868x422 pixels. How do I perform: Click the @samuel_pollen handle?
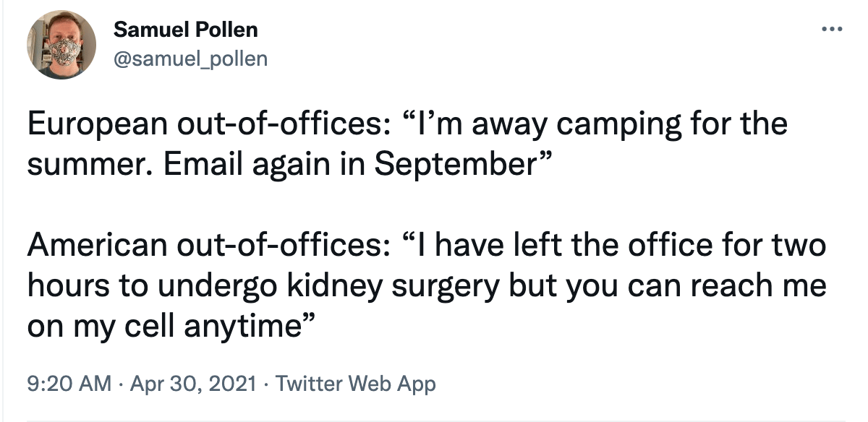tap(191, 58)
